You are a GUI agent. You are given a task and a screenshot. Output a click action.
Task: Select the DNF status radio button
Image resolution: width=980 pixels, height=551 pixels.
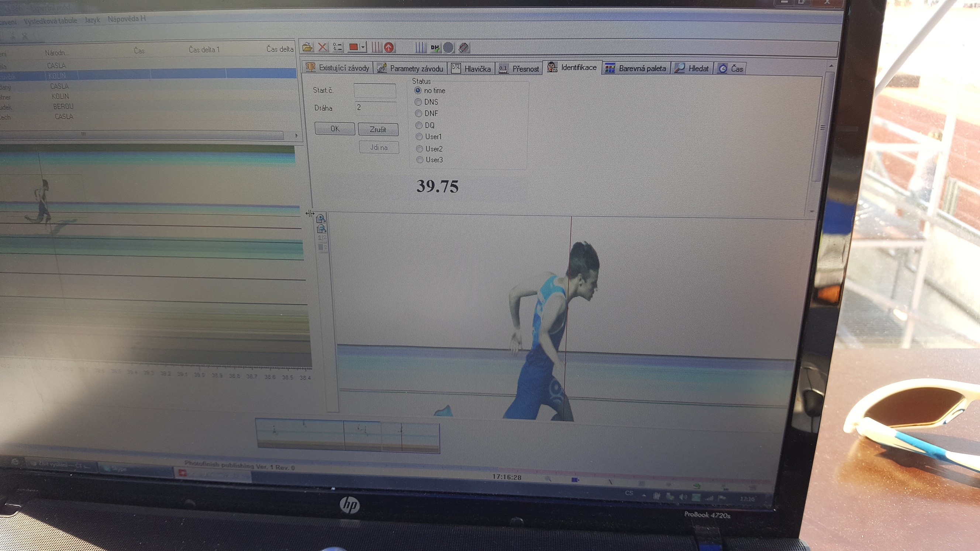coord(418,113)
